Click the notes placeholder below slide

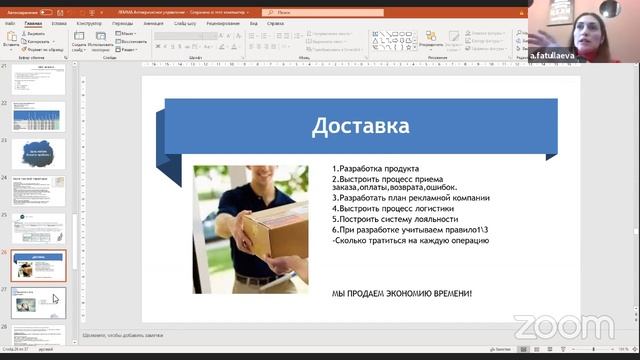(123, 335)
